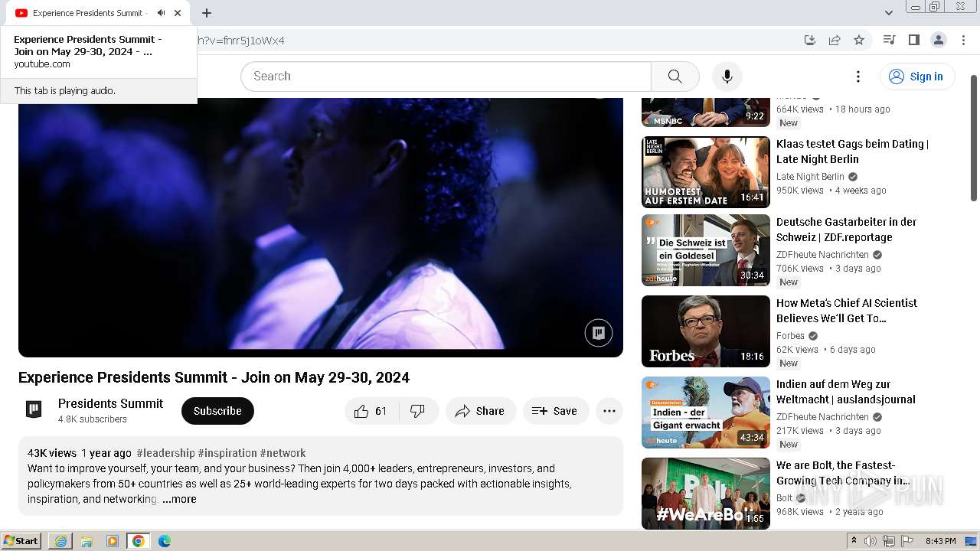Open the Share dialog

[480, 411]
